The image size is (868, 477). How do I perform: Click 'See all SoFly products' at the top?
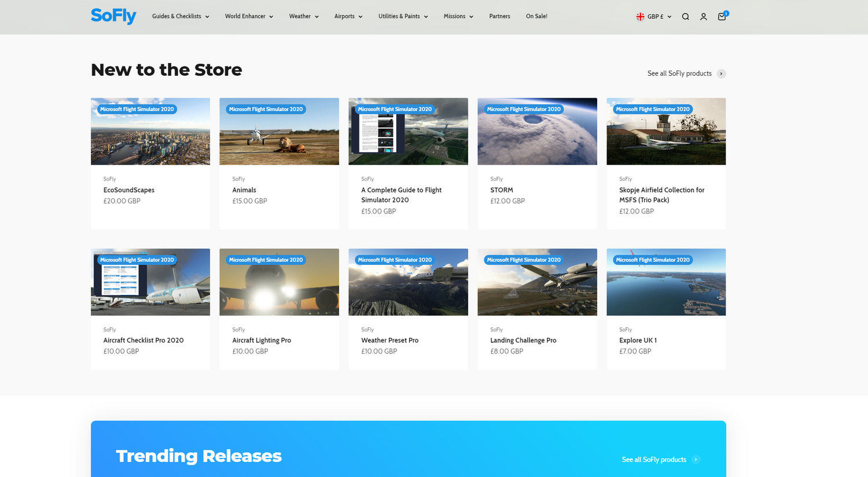[679, 73]
